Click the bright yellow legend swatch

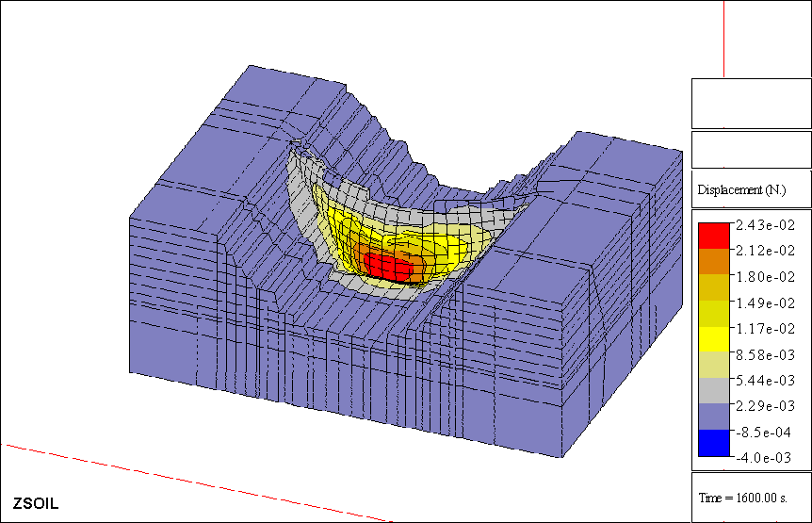[714, 339]
